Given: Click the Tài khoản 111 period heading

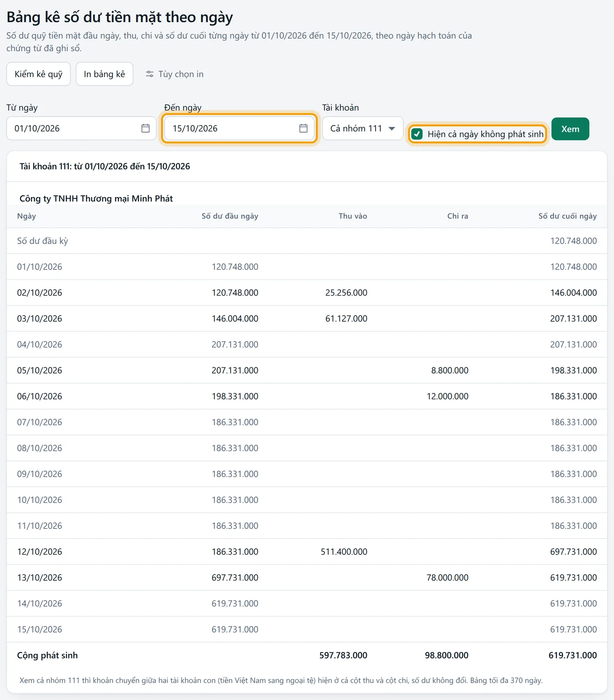Looking at the screenshot, I should tap(105, 166).
